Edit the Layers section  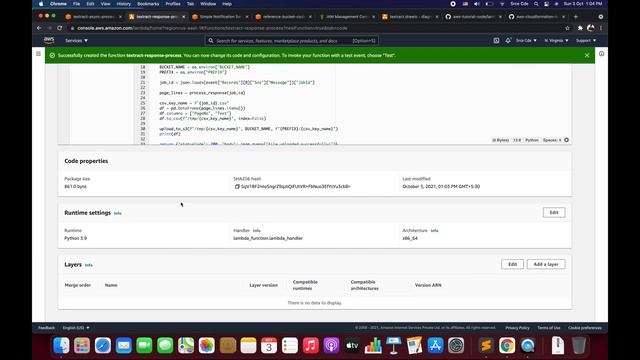click(512, 264)
